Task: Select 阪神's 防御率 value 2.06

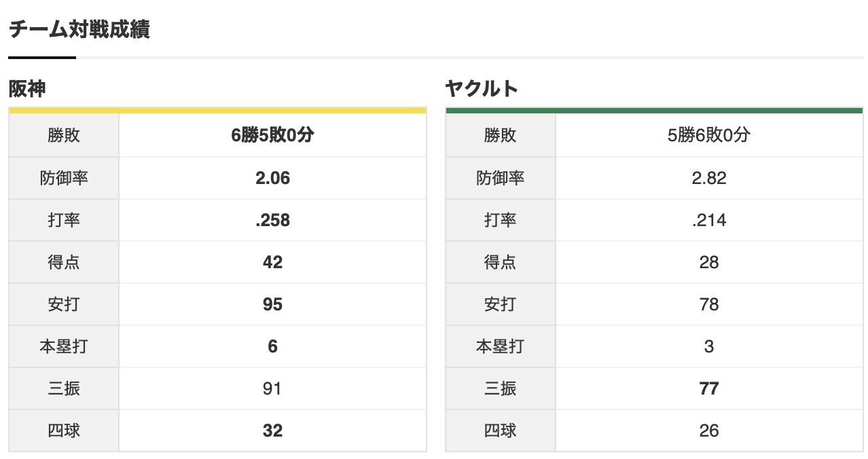Action: [x=272, y=178]
